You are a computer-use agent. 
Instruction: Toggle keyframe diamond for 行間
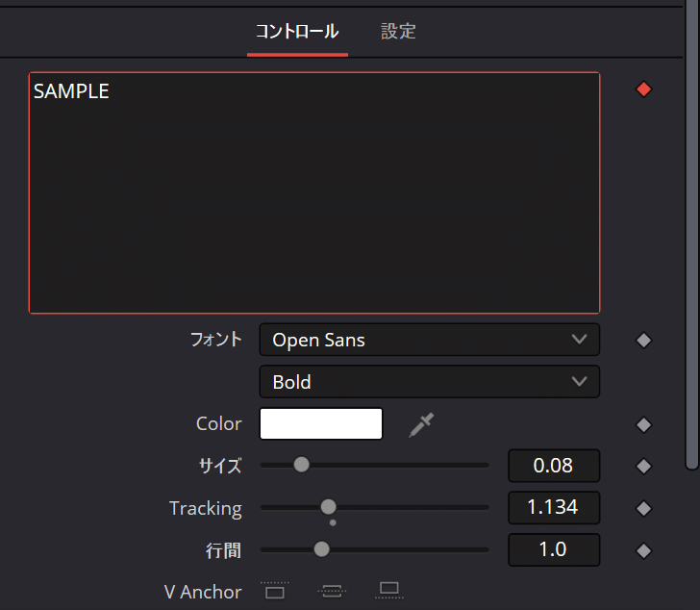coord(643,550)
